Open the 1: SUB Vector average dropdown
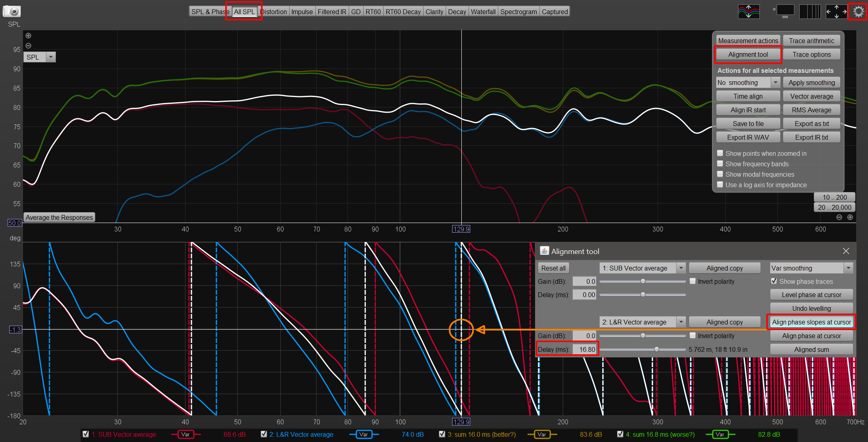 [681, 268]
